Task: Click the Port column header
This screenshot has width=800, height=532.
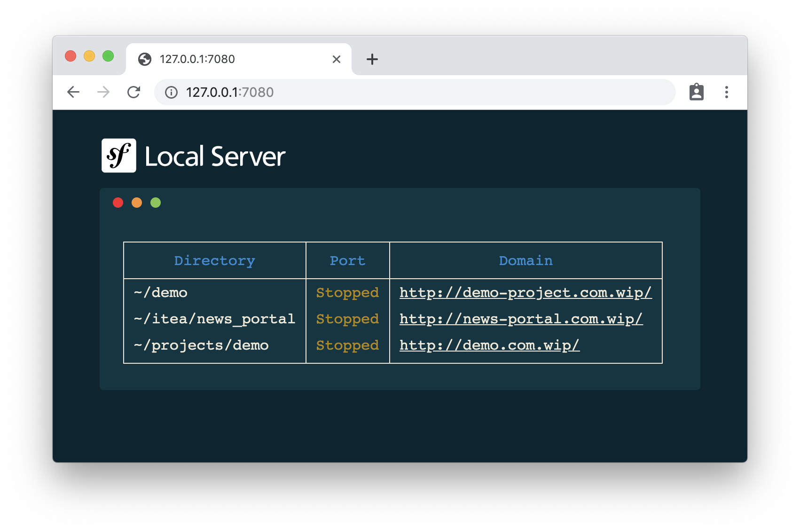Action: [x=348, y=261]
